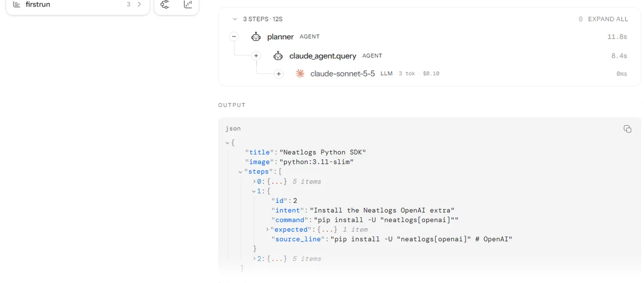Click the $0.10 cost label

pyautogui.click(x=431, y=74)
